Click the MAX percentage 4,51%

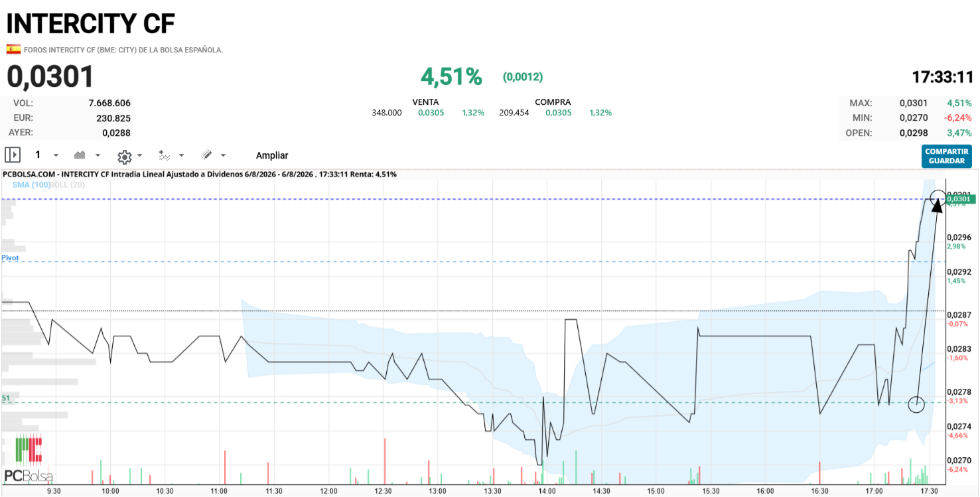(x=959, y=103)
